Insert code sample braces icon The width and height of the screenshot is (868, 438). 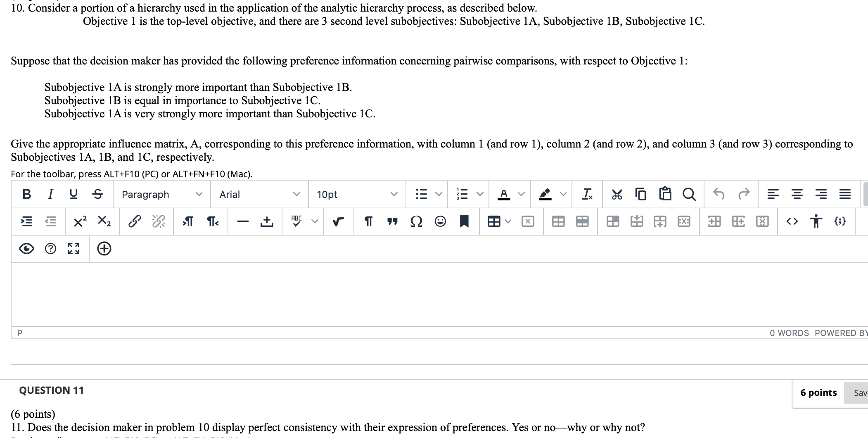[840, 222]
